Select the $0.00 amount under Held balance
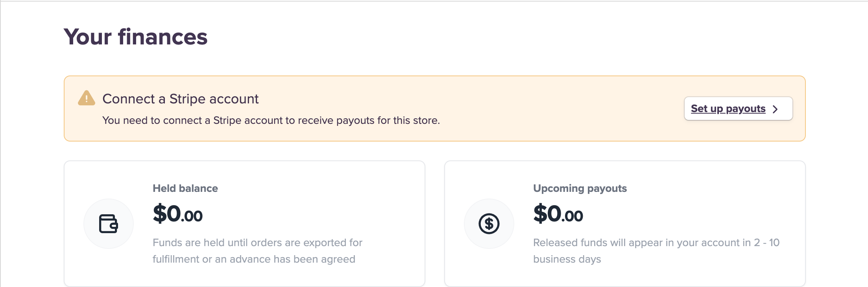868x287 pixels. [177, 214]
